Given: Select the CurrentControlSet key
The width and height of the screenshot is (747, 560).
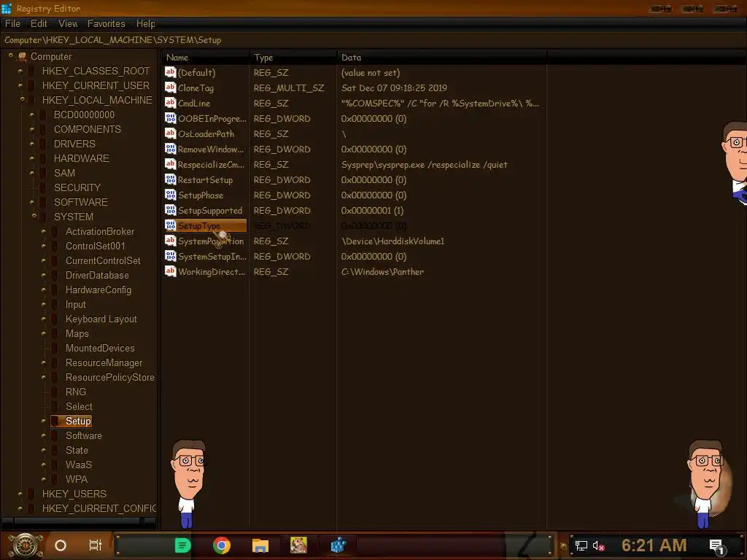Looking at the screenshot, I should tap(103, 260).
